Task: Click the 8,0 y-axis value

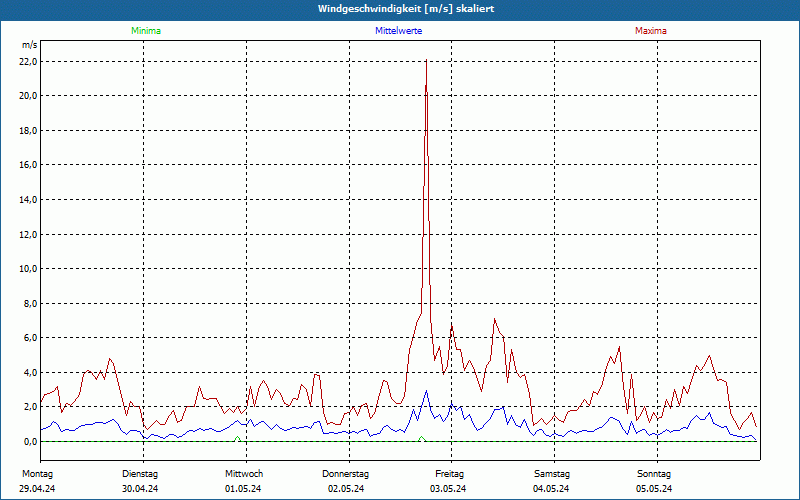Action: (x=31, y=304)
